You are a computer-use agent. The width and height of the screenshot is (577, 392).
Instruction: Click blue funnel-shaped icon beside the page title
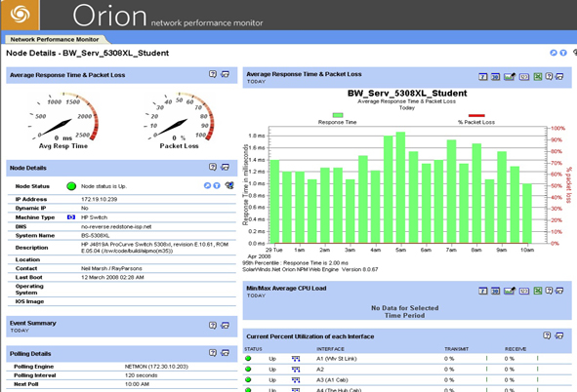563,53
